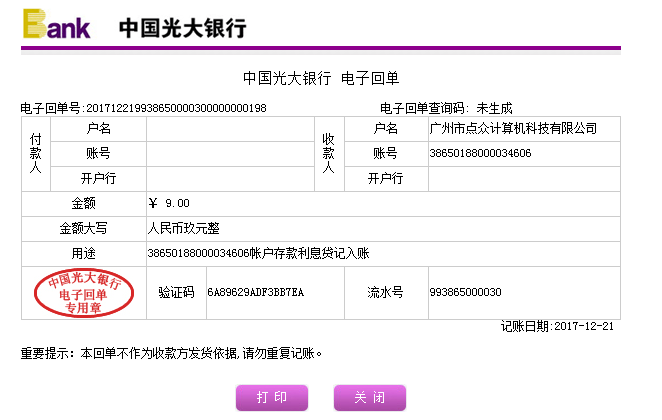Click the 重要提示 notice line
Viewport: 662px width, 420px height.
pos(171,353)
